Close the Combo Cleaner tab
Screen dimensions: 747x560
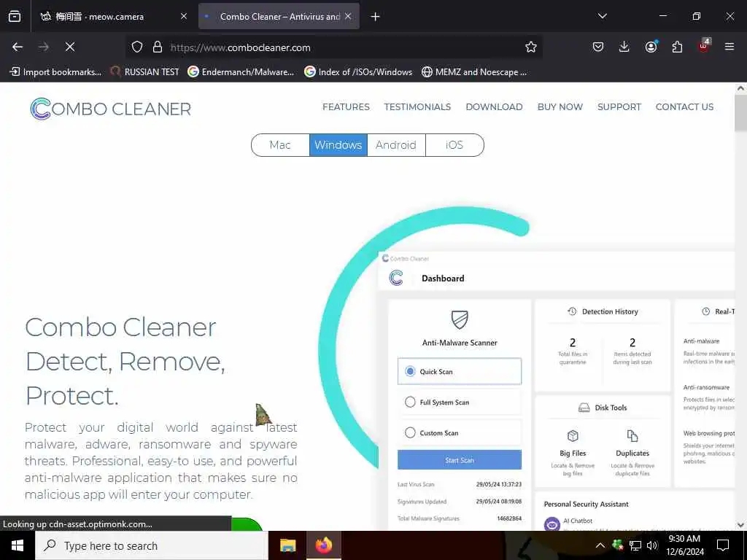coord(348,16)
